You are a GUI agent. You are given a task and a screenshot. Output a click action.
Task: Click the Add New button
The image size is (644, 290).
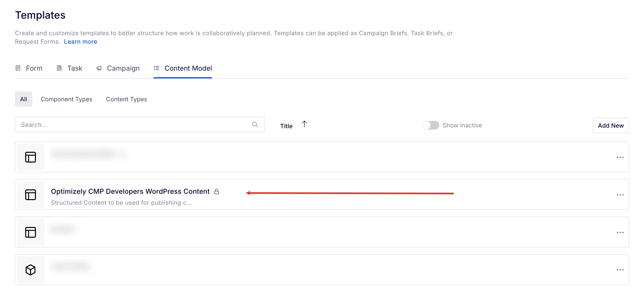(x=611, y=126)
